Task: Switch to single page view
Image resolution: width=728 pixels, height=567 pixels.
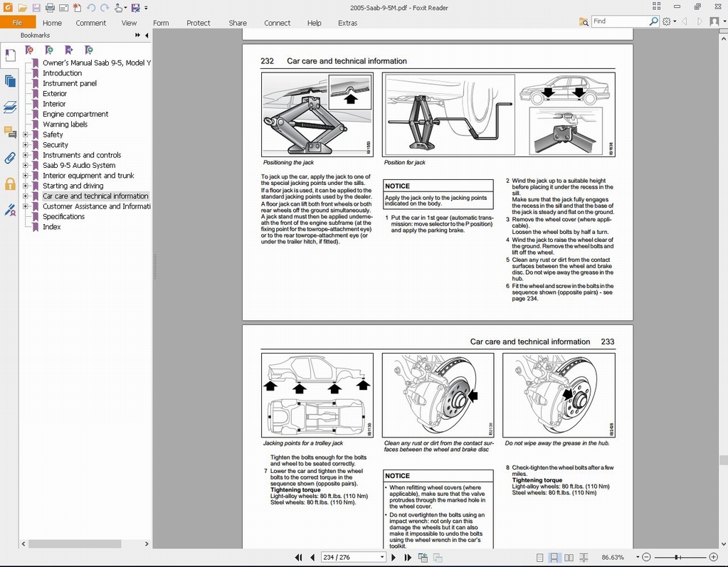Action: click(x=540, y=557)
